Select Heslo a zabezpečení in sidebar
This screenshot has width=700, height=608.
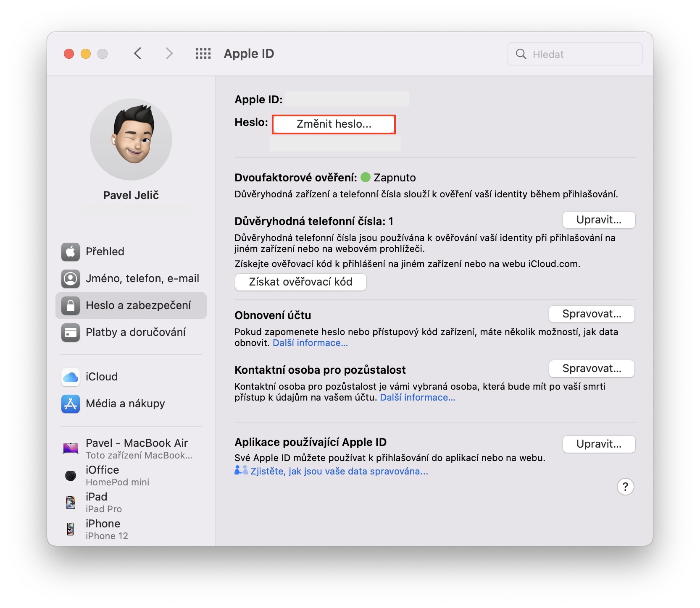tap(131, 306)
